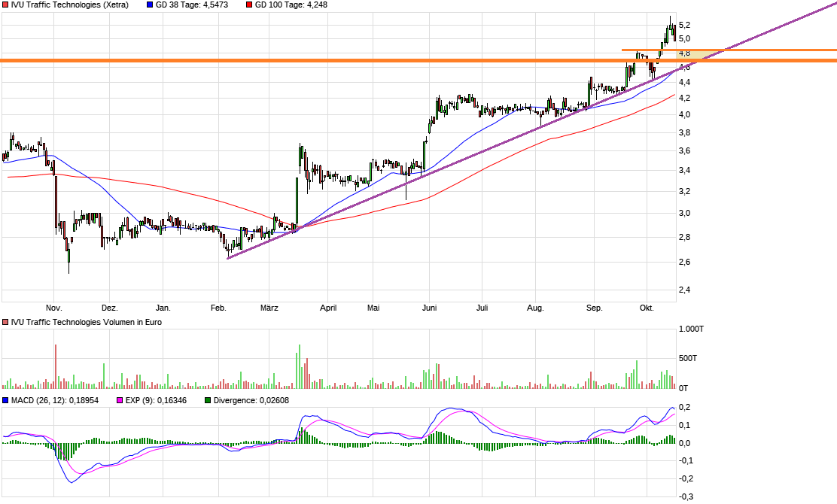Click the 'Juli' month label on the axis
Screen dimensions: 837x504
[x=482, y=308]
